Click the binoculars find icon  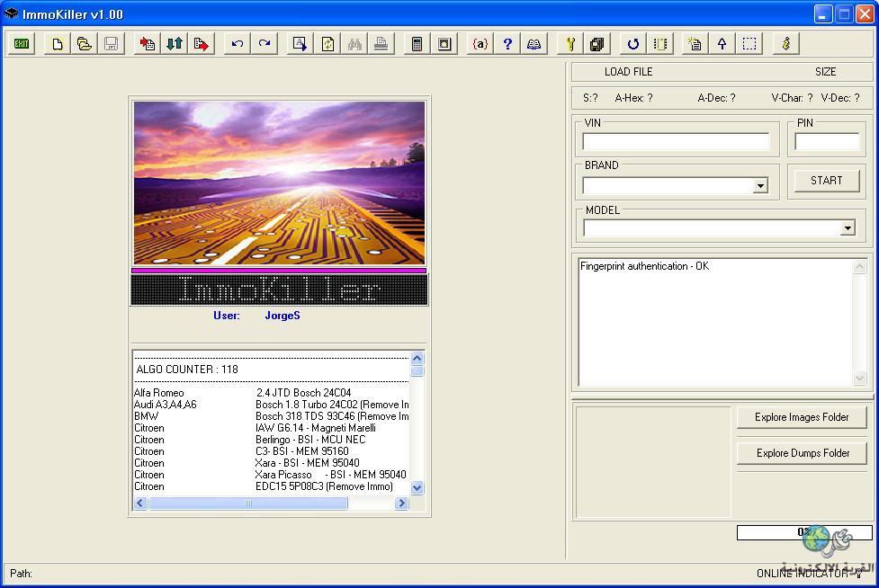[x=354, y=44]
